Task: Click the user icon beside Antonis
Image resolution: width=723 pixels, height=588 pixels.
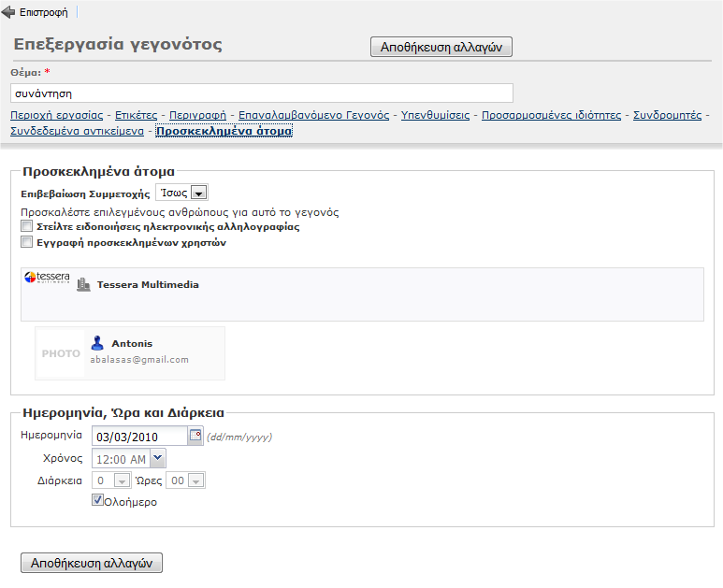Action: coord(97,343)
